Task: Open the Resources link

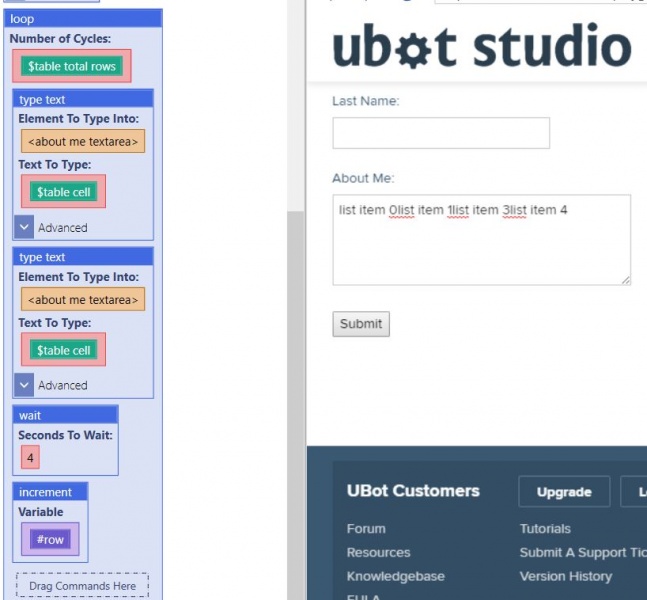Action: (x=378, y=553)
